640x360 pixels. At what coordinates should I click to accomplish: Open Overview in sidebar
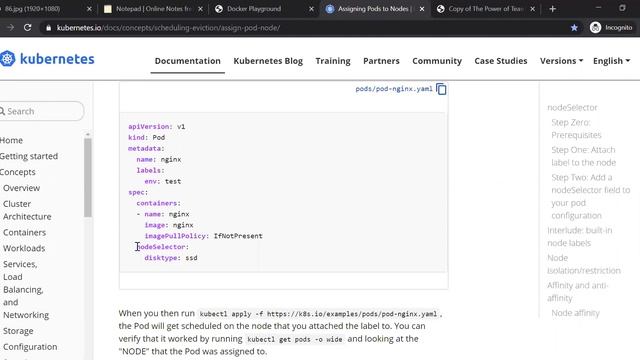[21, 188]
